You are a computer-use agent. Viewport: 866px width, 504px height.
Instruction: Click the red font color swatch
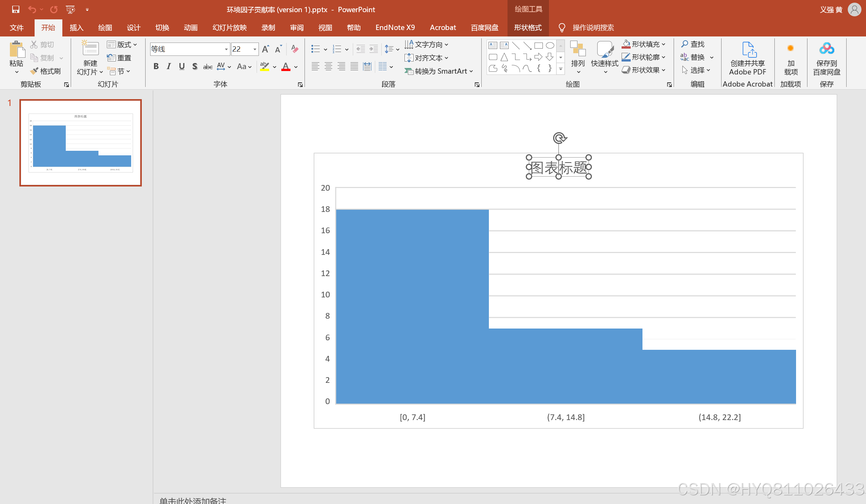286,67
